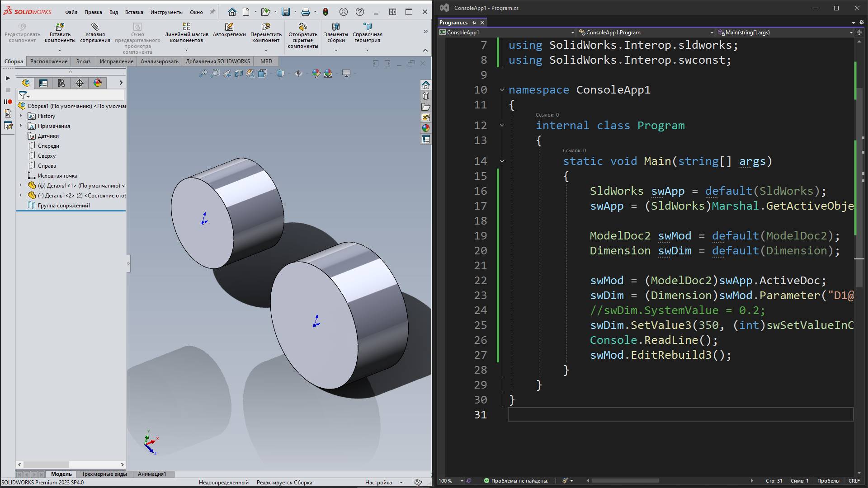Toggle the hidden items visibility eye icon
868x488 pixels.
click(x=298, y=73)
